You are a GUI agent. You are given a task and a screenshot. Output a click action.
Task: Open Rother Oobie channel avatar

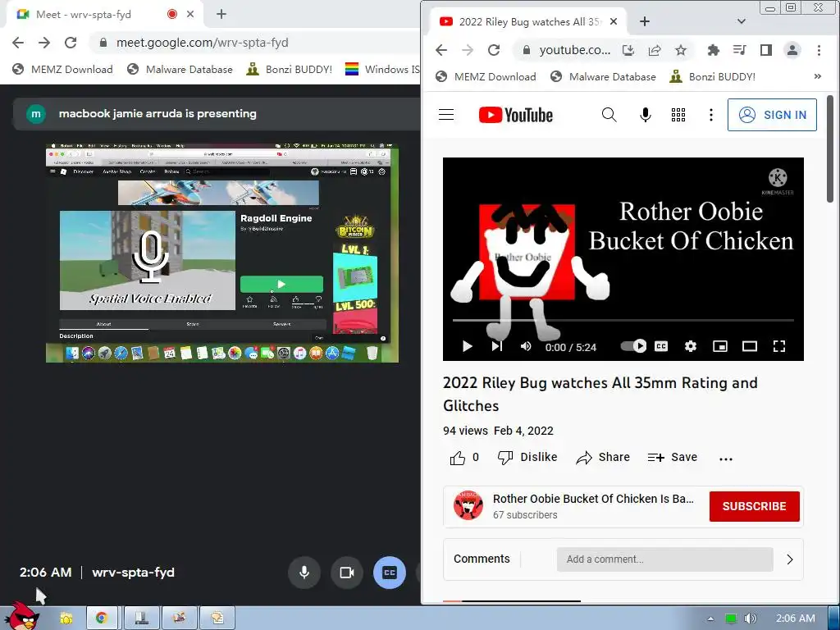(x=468, y=505)
